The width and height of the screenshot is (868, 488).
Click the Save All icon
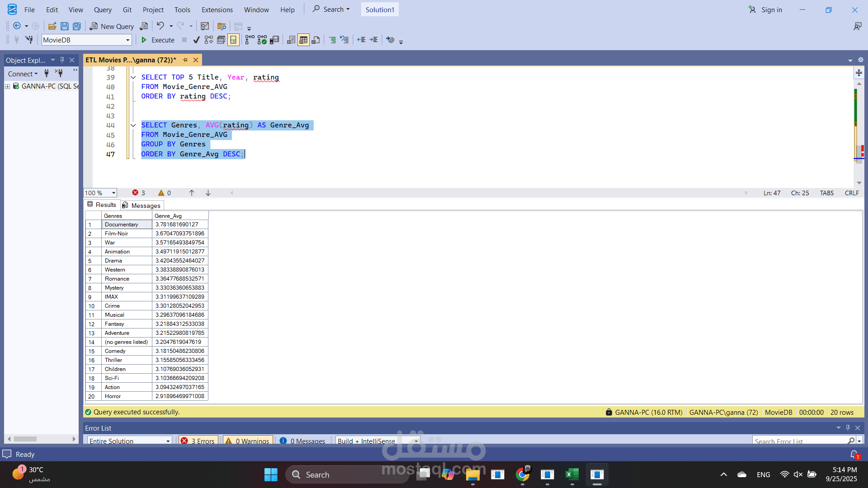pos(77,26)
